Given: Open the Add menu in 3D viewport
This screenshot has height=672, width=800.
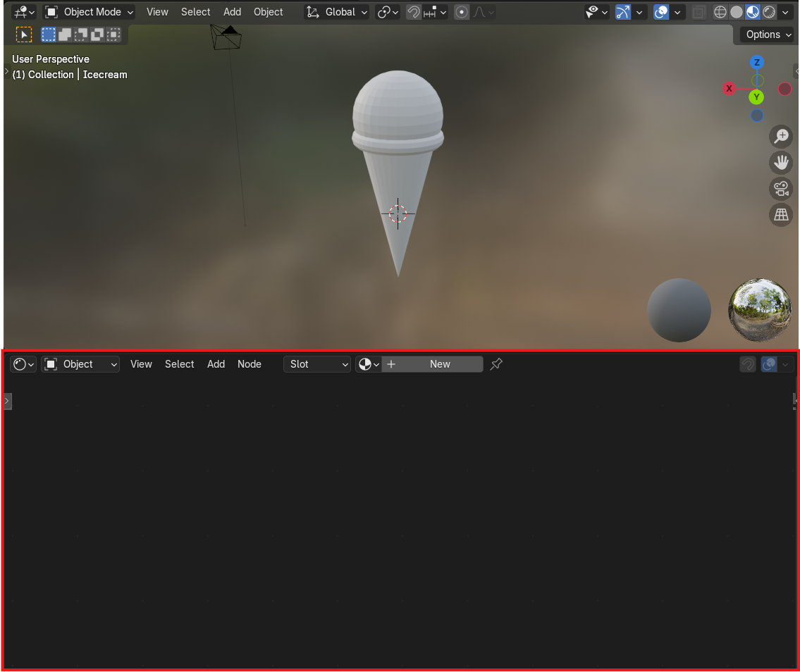Looking at the screenshot, I should pyautogui.click(x=232, y=12).
